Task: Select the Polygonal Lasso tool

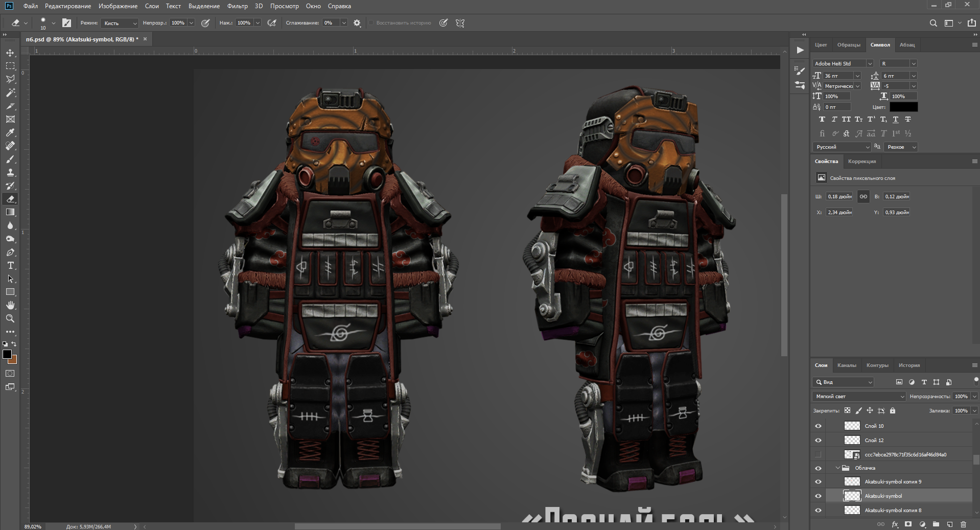Action: [x=10, y=79]
